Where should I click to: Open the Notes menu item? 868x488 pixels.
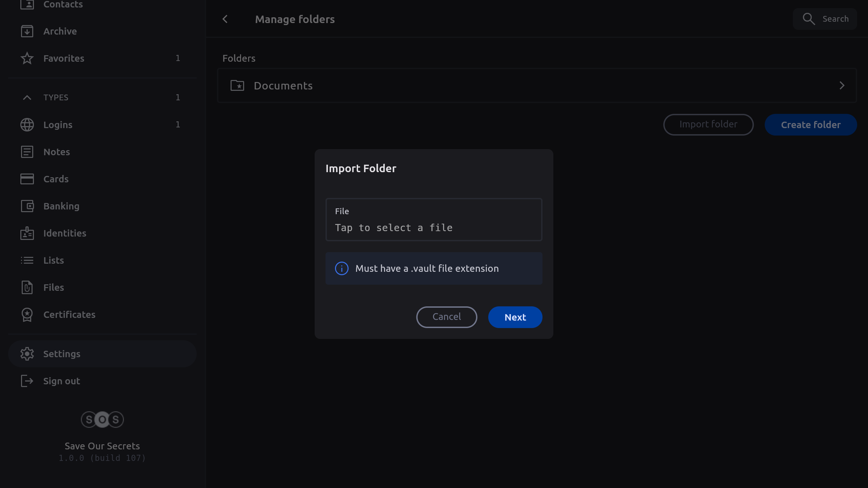(x=57, y=152)
